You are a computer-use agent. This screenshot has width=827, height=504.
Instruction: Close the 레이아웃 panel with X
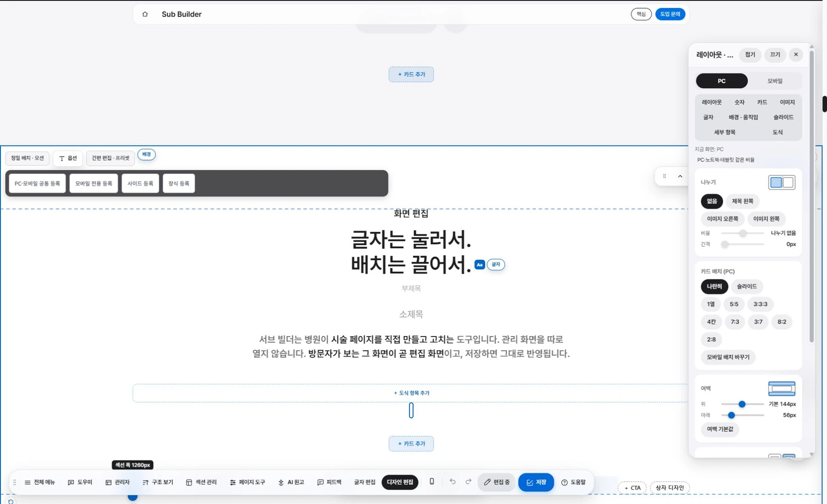coord(796,55)
